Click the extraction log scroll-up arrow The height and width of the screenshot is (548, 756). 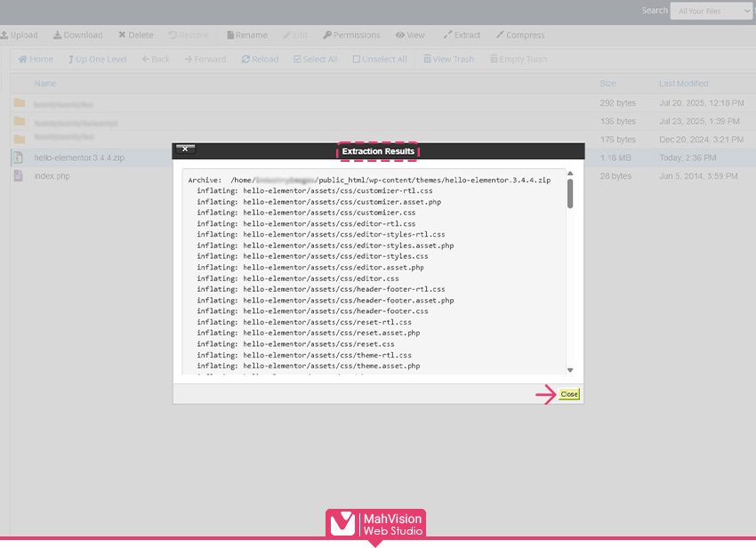point(570,173)
